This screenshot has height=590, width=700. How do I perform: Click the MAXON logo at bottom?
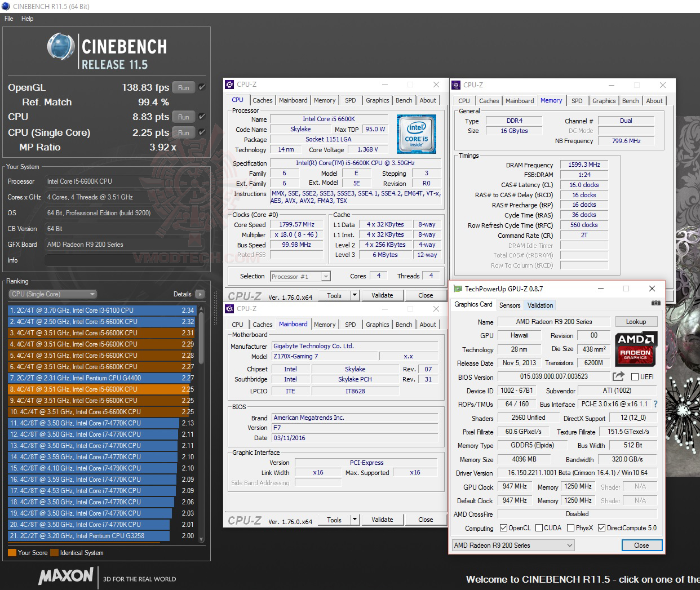66,576
